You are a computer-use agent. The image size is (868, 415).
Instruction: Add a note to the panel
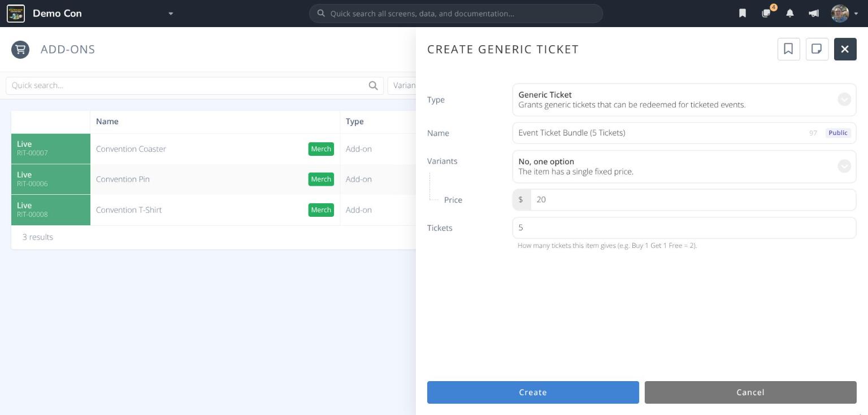click(817, 49)
